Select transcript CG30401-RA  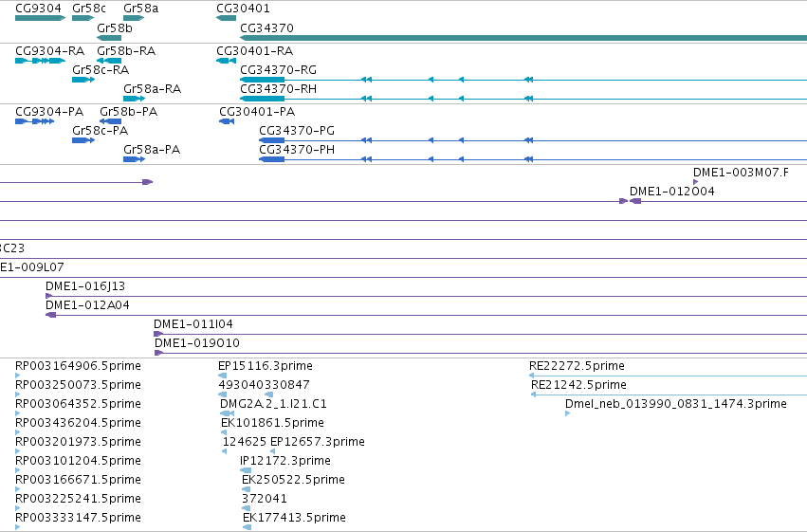click(x=226, y=61)
